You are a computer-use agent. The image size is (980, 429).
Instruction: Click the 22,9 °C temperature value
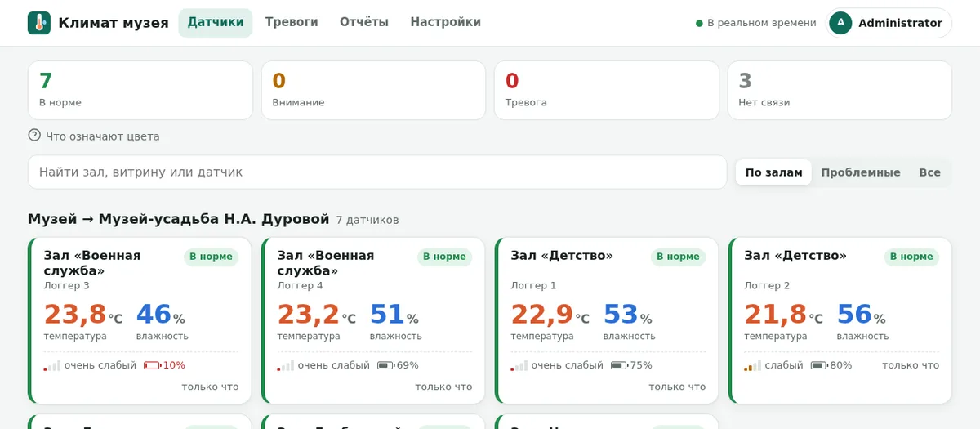(550, 315)
